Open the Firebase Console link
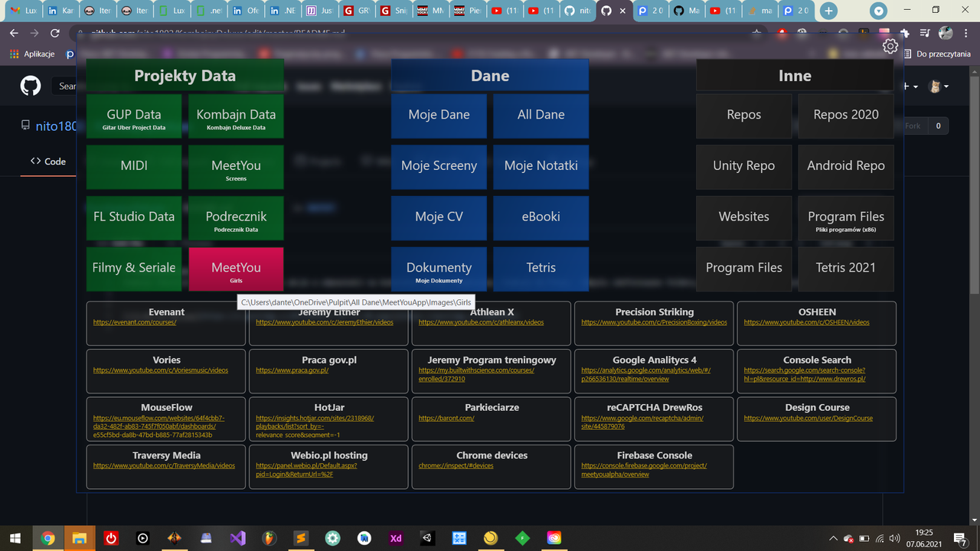Viewport: 980px width, 551px height. (644, 470)
